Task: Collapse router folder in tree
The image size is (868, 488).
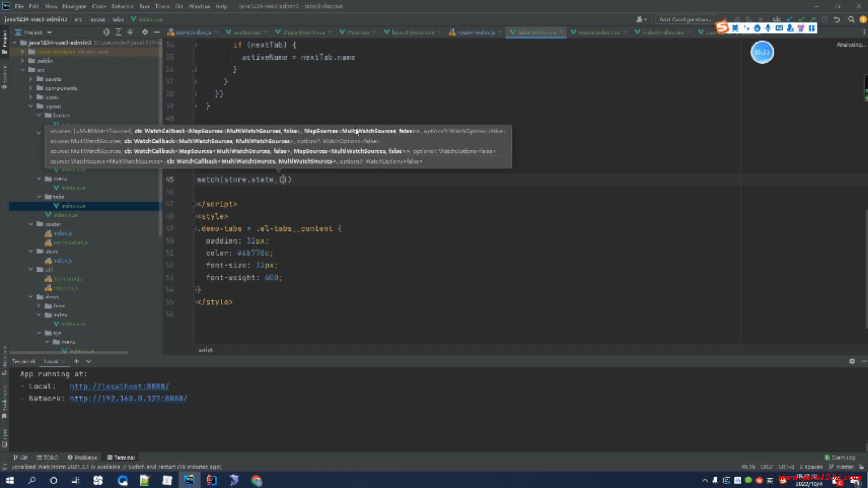Action: [x=30, y=224]
